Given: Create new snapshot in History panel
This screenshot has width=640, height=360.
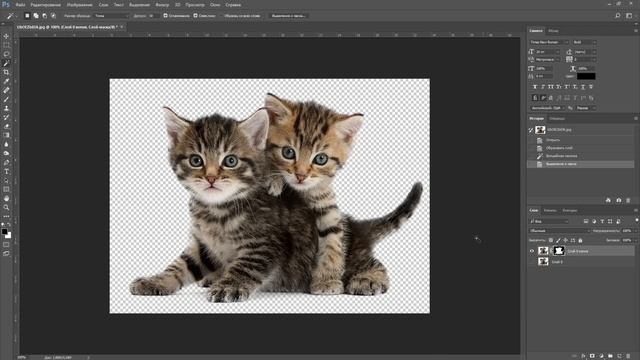Looking at the screenshot, I should [x=618, y=200].
